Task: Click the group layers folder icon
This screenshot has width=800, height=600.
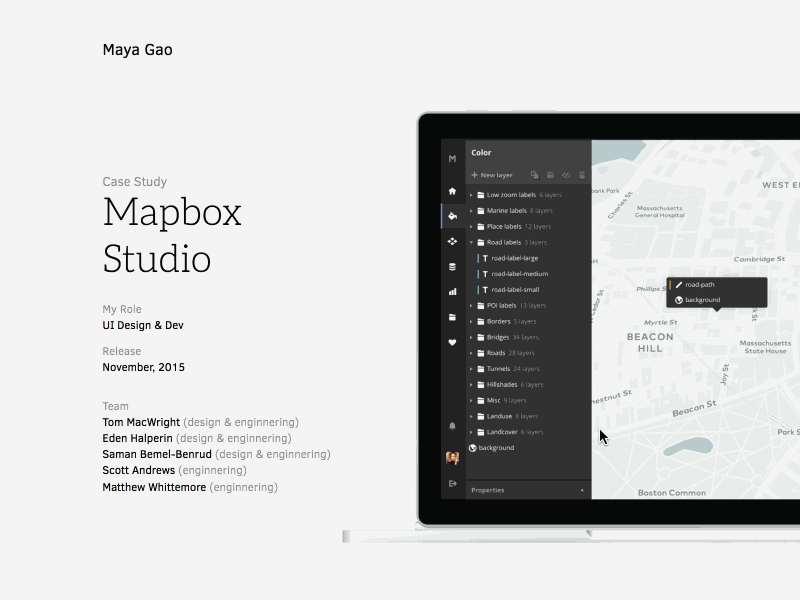Action: (551, 175)
